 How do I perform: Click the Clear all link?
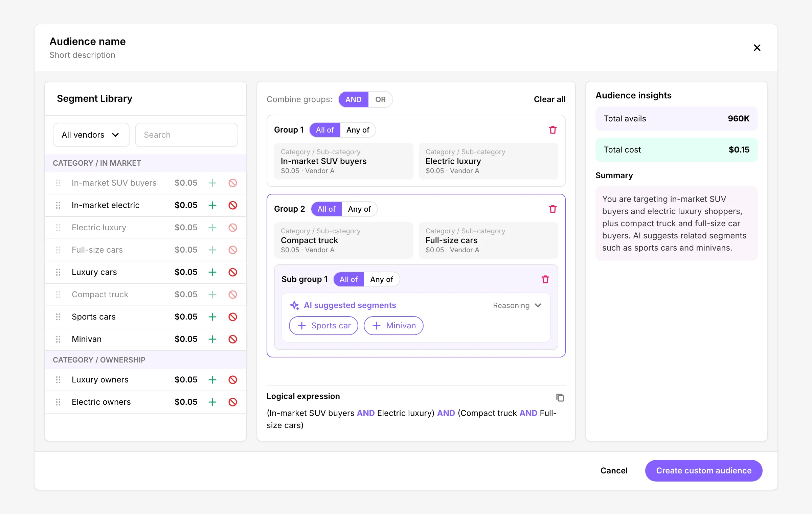tap(549, 99)
